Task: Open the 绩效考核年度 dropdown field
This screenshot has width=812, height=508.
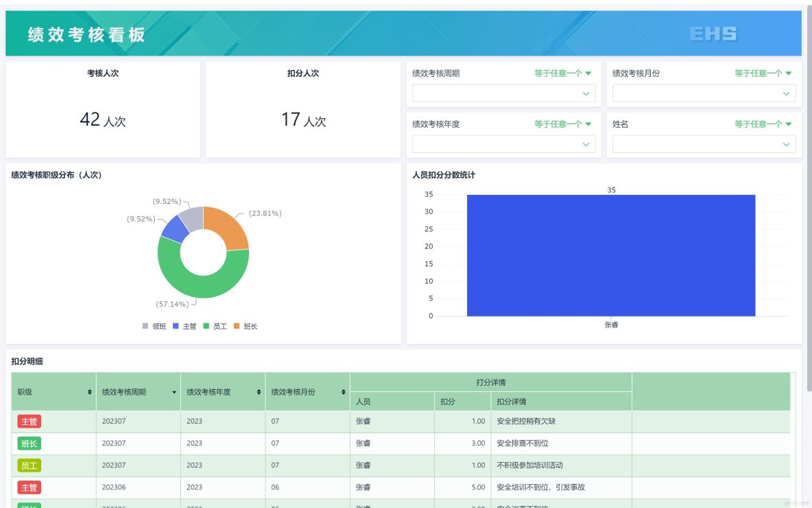Action: pos(503,144)
